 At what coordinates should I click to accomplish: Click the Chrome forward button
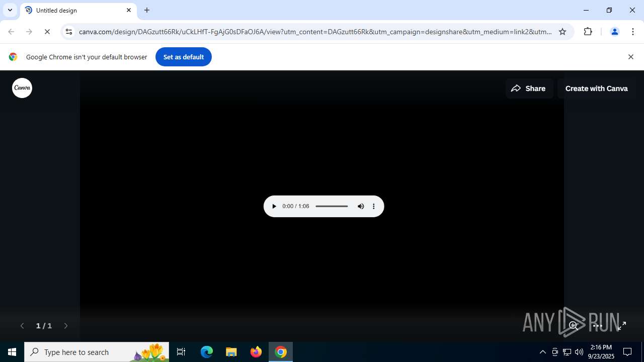[x=29, y=32]
